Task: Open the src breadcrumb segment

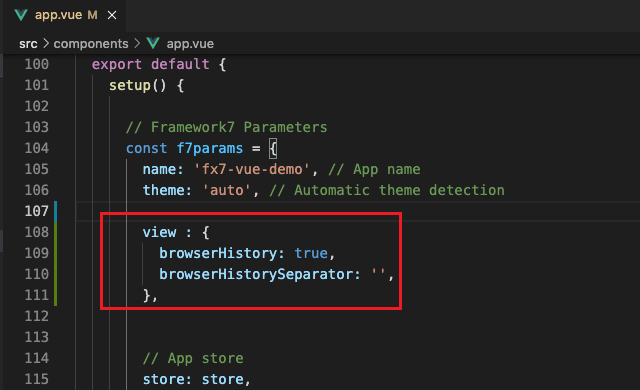Action: [28, 44]
